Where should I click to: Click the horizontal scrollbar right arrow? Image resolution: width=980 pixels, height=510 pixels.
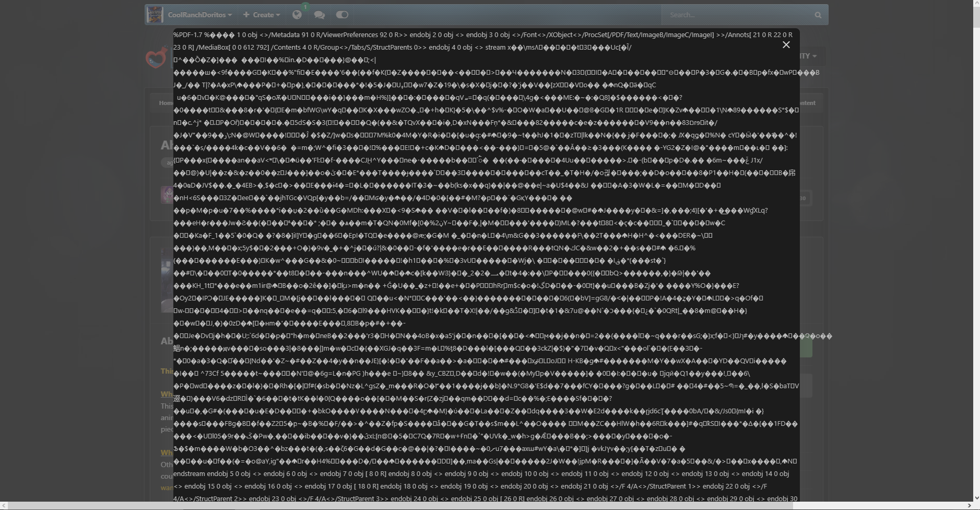pos(969,506)
